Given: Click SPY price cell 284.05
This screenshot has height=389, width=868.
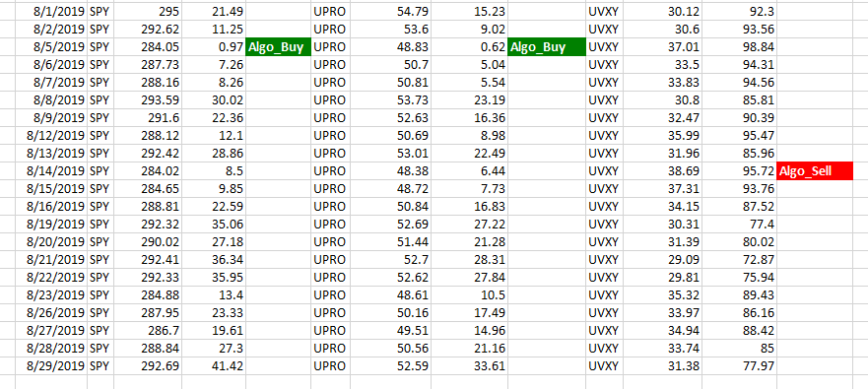Looking at the screenshot, I should 148,47.
